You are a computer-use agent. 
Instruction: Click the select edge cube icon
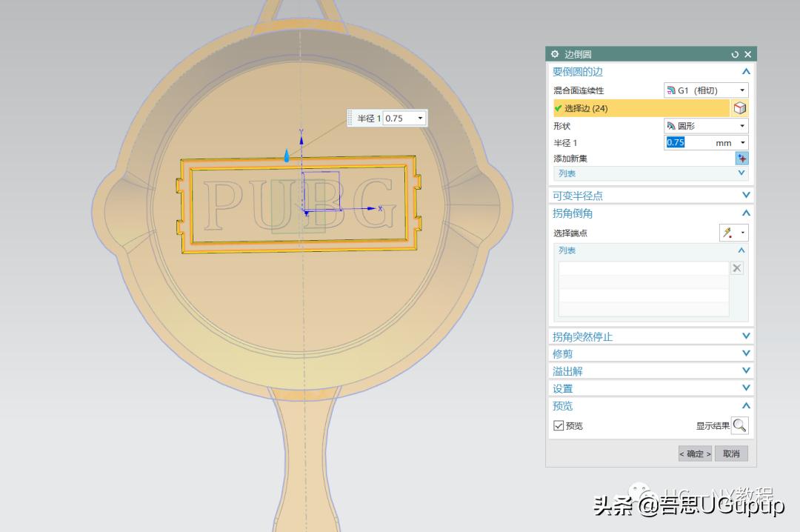click(739, 108)
